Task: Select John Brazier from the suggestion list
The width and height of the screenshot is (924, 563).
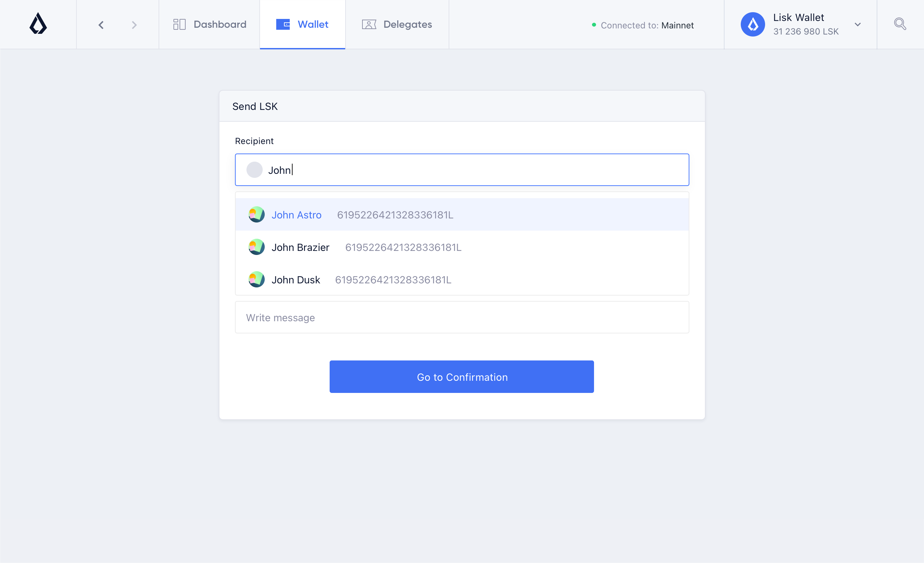Action: pos(300,247)
